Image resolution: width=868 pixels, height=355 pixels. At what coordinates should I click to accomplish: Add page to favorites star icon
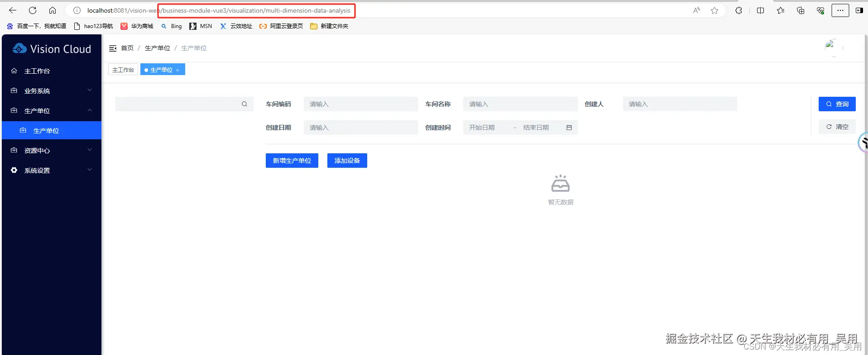click(x=715, y=10)
